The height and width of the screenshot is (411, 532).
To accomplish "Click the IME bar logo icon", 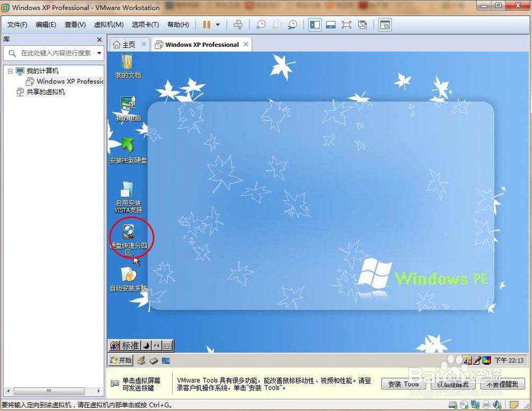I will tap(115, 346).
